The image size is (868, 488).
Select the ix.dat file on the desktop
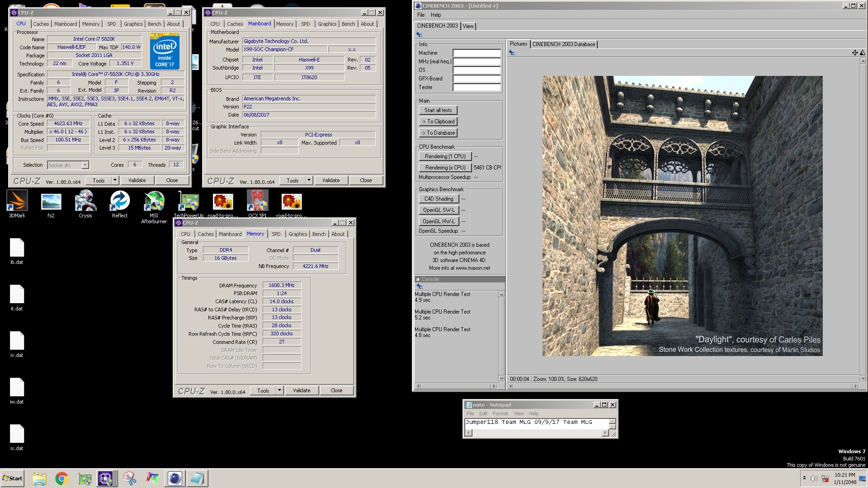coord(17,437)
